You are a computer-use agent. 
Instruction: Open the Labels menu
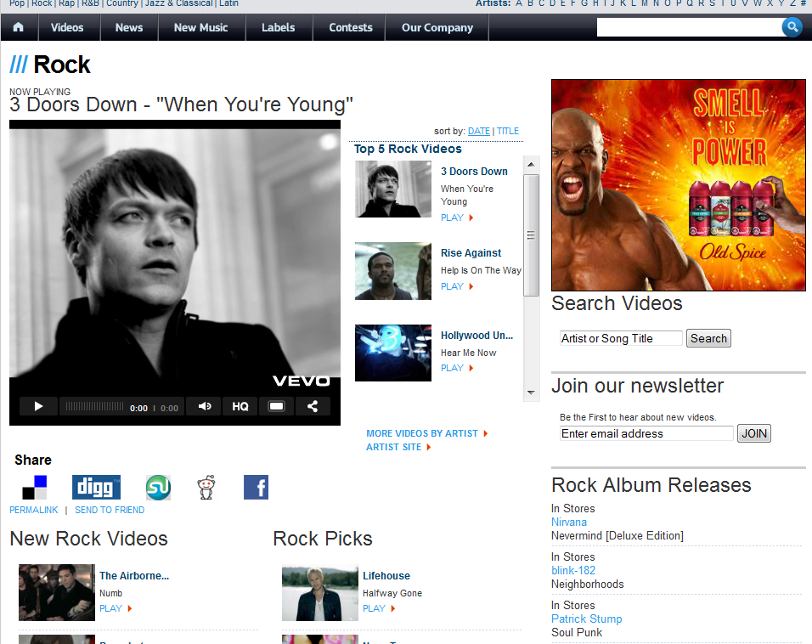[x=278, y=27]
